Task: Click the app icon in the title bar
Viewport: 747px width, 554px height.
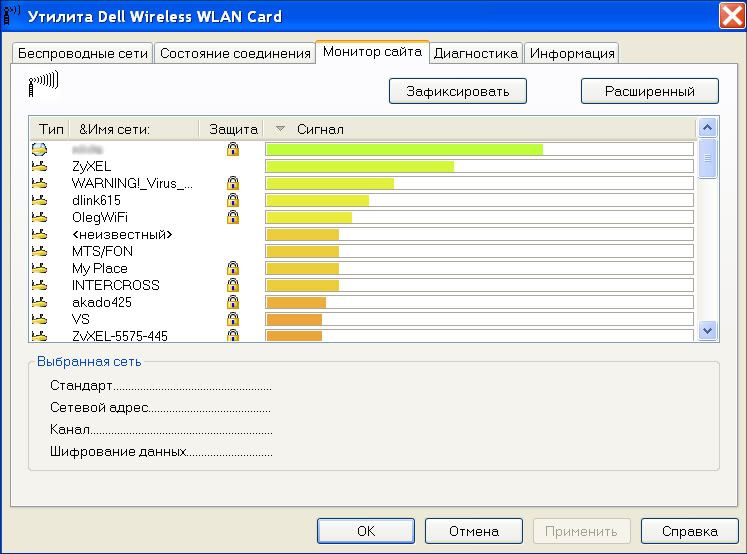Action: point(11,14)
